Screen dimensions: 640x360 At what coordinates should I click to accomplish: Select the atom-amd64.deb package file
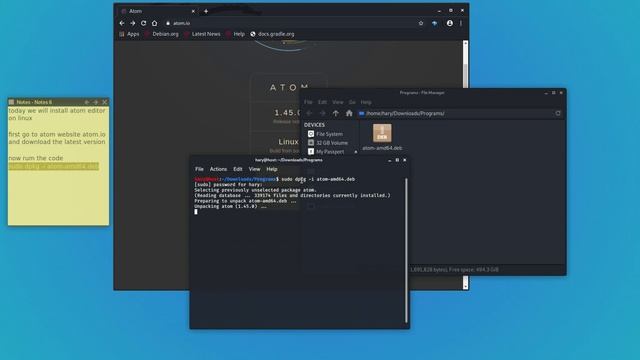382,138
